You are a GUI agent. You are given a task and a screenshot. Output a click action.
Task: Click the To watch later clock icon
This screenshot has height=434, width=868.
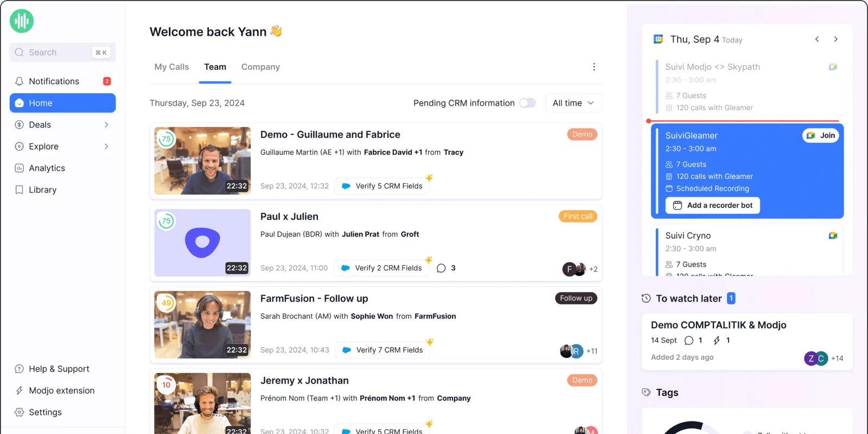(646, 298)
